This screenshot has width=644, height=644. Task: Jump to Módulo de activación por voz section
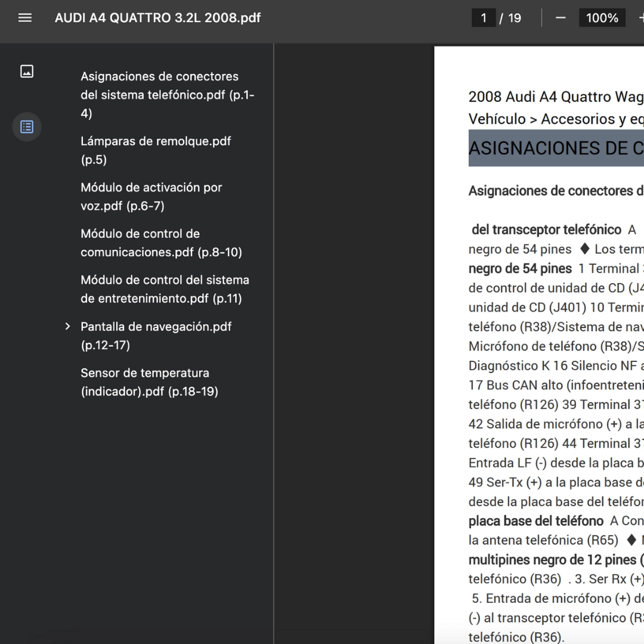pos(151,196)
